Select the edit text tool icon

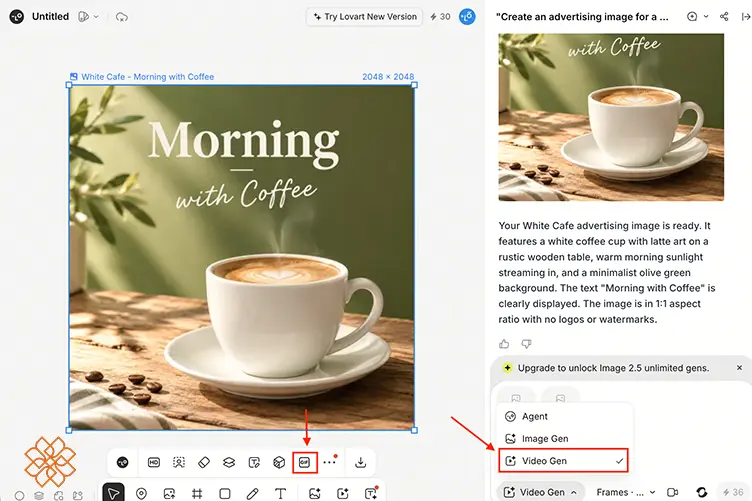pyautogui.click(x=254, y=463)
